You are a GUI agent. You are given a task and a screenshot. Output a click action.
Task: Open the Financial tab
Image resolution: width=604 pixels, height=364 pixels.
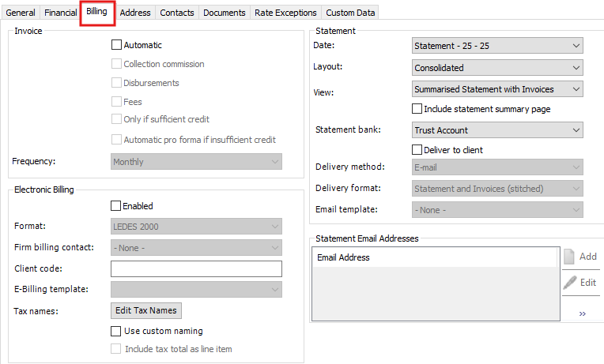point(60,13)
